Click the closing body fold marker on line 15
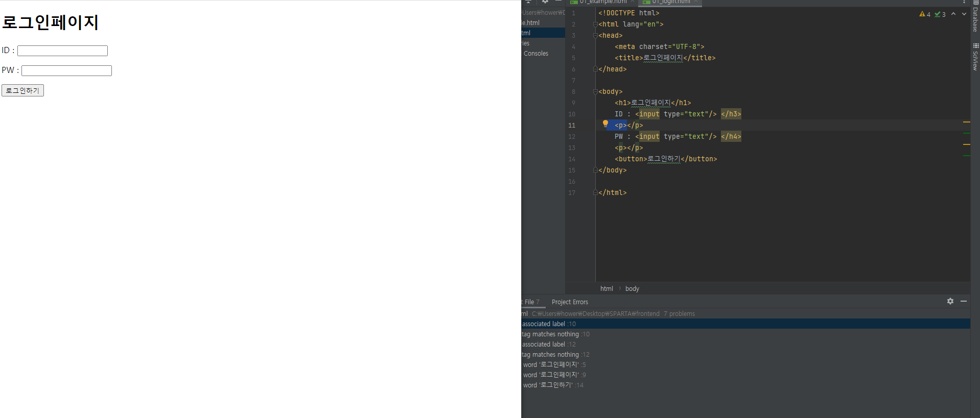This screenshot has height=418, width=980. point(595,170)
